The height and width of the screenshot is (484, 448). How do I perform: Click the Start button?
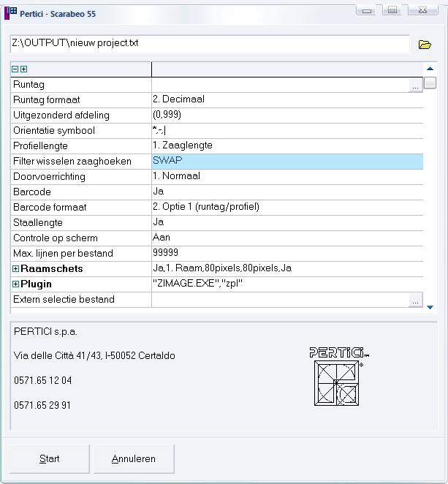click(50, 459)
